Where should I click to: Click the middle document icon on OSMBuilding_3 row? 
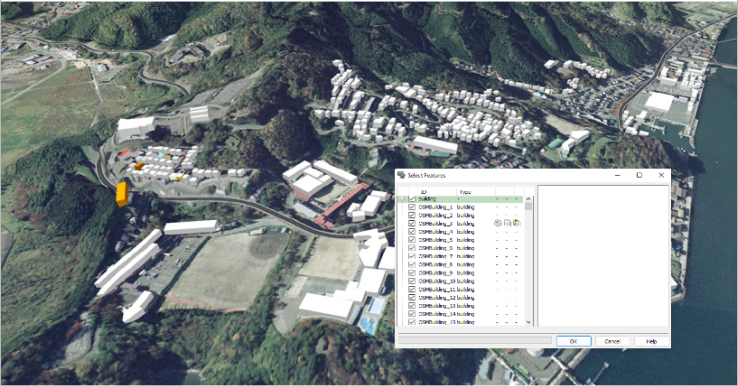tap(507, 223)
